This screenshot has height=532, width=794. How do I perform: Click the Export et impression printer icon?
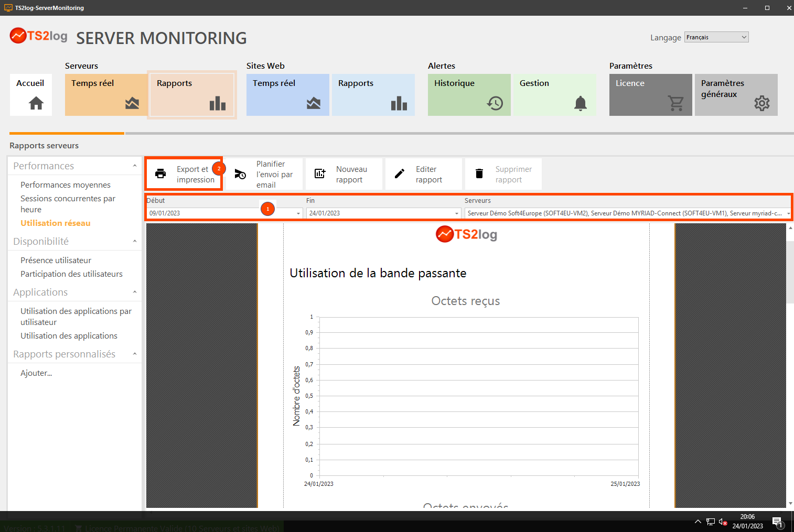[160, 174]
